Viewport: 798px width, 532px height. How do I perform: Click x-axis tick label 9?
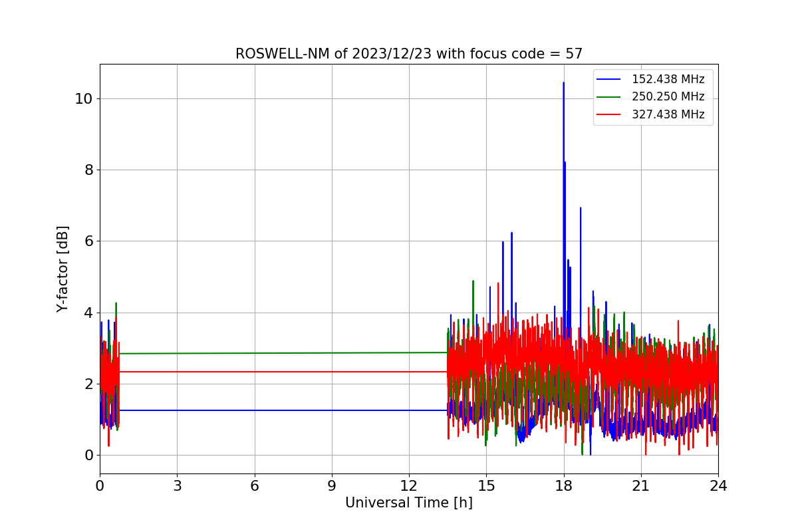click(332, 486)
